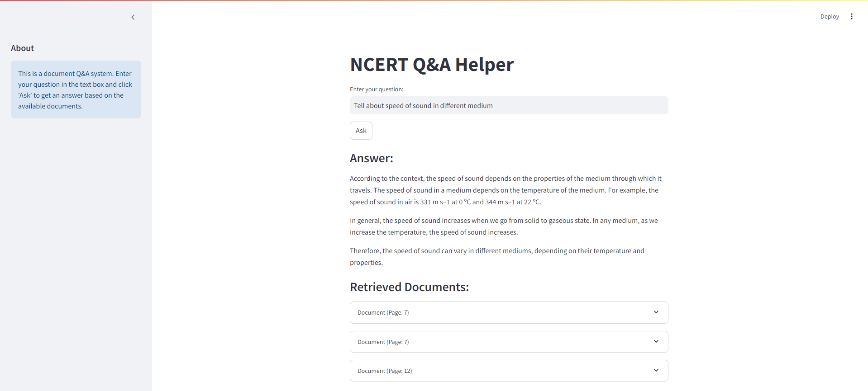Image resolution: width=868 pixels, height=391 pixels.
Task: Click the chevron on first Page 7 document
Action: click(656, 312)
